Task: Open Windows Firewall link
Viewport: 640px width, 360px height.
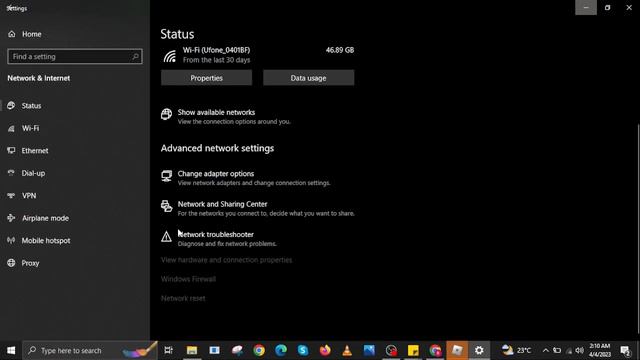Action: point(188,279)
